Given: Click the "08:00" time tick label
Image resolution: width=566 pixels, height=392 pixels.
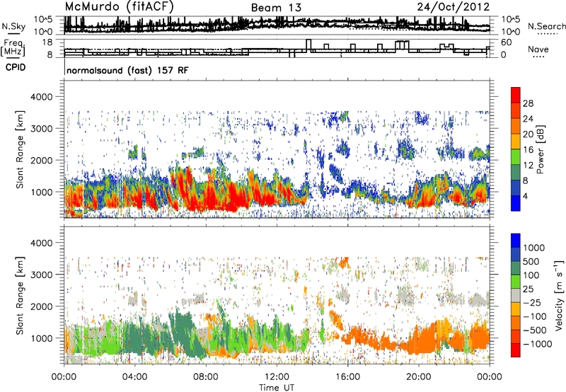Looking at the screenshot, I should point(206,377).
